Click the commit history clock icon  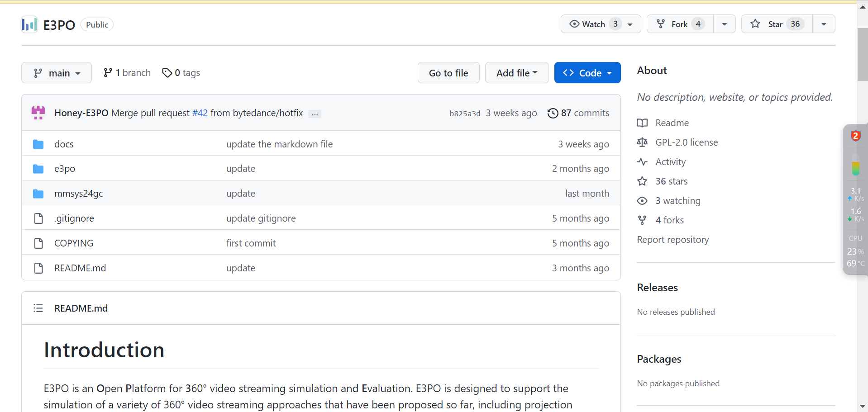553,113
